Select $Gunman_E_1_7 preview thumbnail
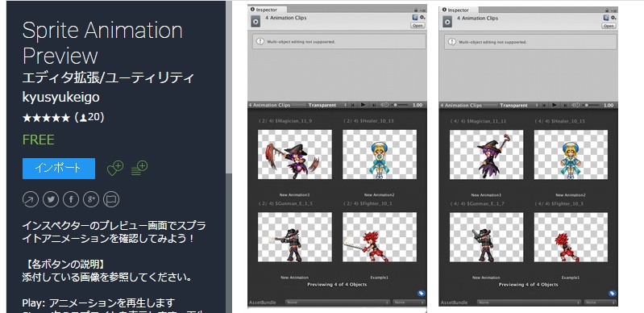Image resolution: width=644 pixels, height=313 pixels. 486,237
